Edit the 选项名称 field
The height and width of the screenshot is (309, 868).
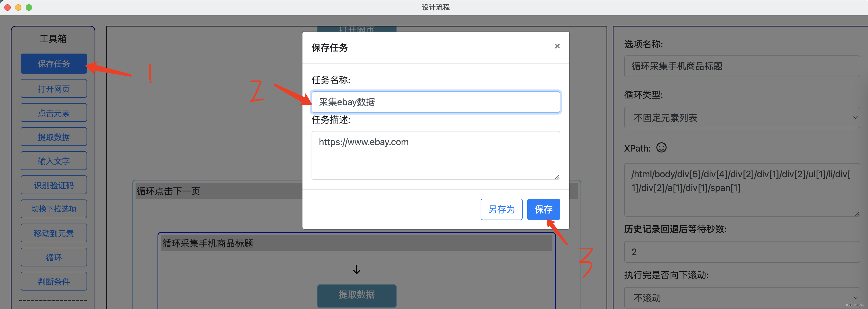tap(742, 66)
